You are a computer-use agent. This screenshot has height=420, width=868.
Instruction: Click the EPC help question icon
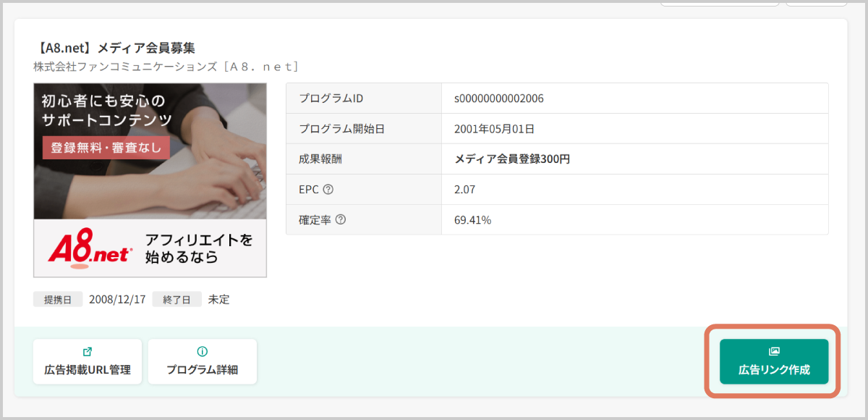pos(328,189)
